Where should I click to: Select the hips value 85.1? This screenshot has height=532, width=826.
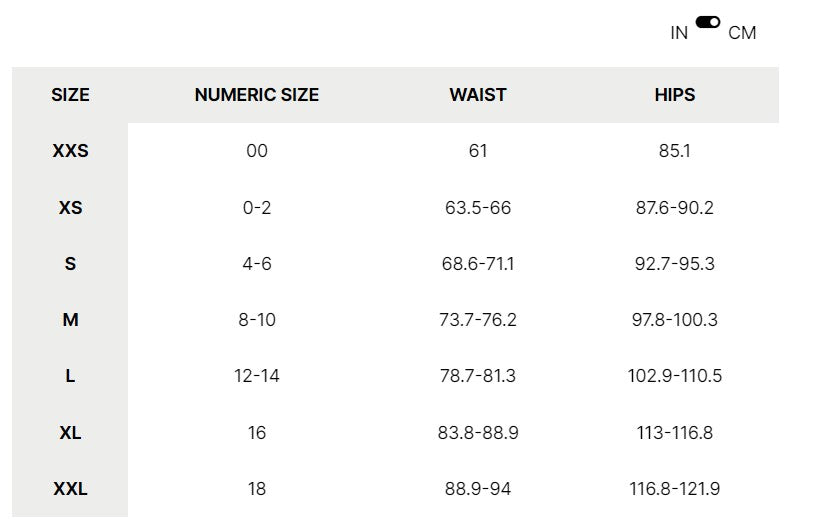coord(675,151)
